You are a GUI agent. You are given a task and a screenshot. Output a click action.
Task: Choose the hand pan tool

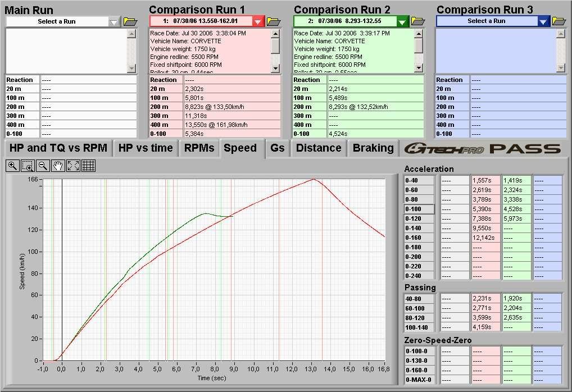click(58, 165)
